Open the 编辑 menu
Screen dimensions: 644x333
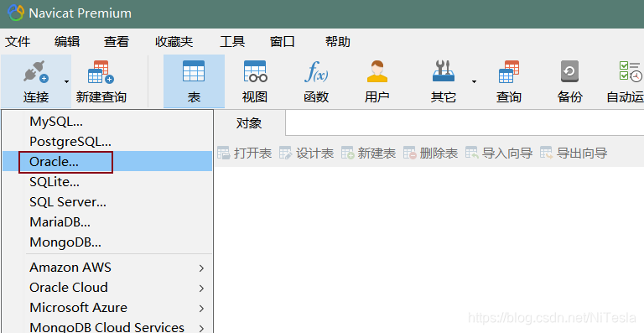(x=67, y=41)
